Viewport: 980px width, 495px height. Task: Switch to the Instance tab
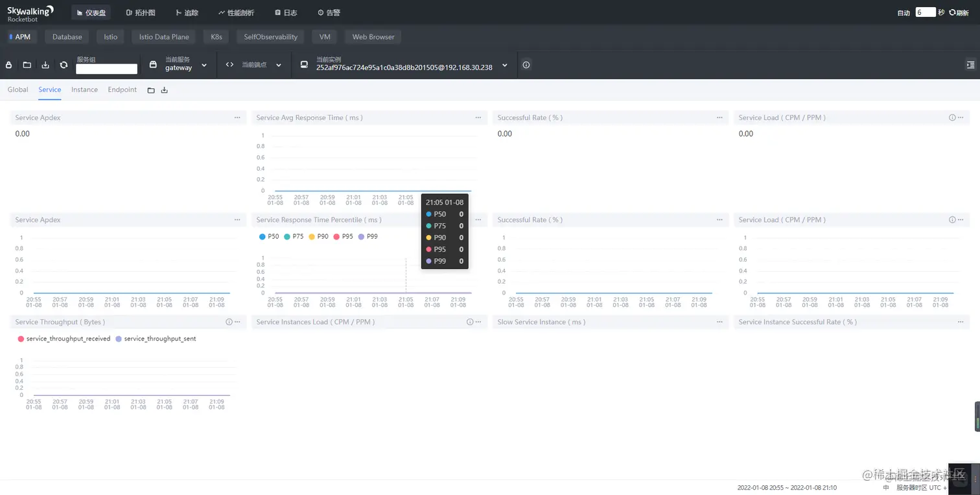pos(84,90)
